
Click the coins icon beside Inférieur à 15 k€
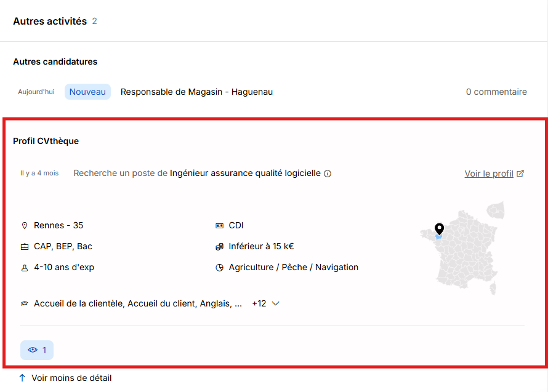219,247
